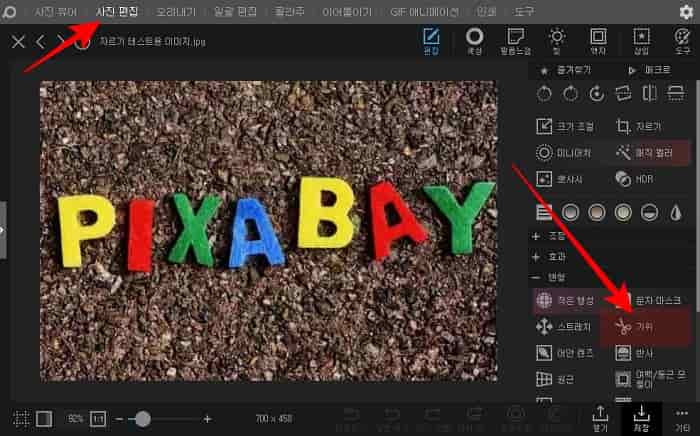The height and width of the screenshot is (436, 700).
Task: Open the 여백/둥근 모서리 tool
Action: click(x=651, y=379)
